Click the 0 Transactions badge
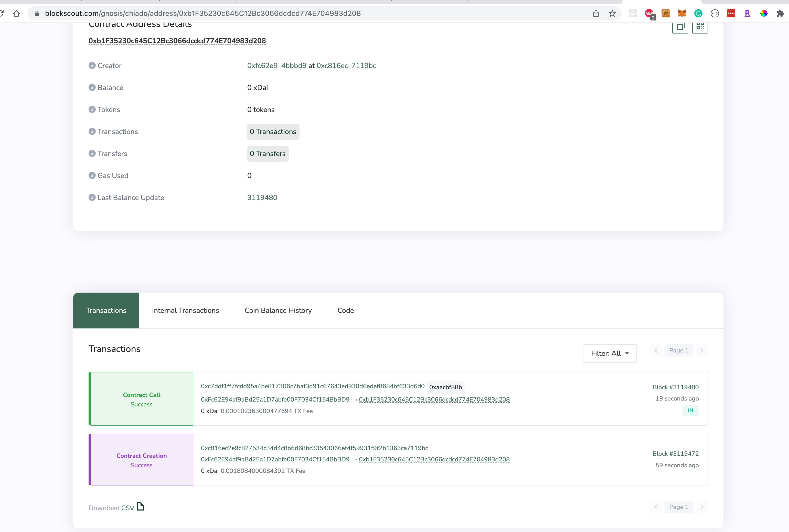The image size is (789, 532). point(273,132)
